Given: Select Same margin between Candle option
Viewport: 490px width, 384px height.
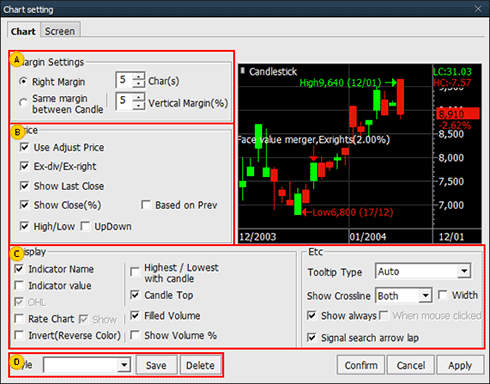Looking at the screenshot, I should click(23, 103).
